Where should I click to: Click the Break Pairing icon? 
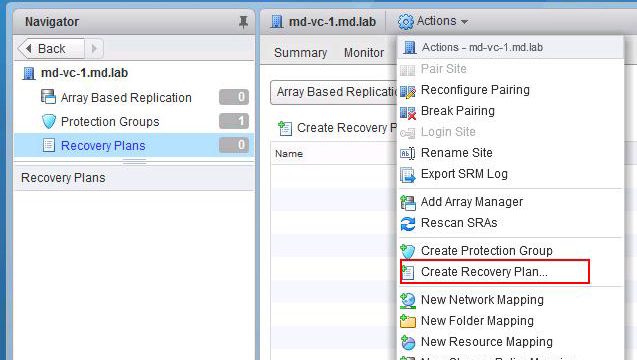coord(408,112)
